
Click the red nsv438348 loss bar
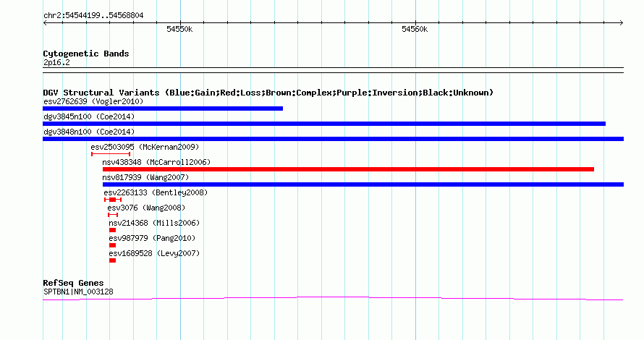[348, 169]
